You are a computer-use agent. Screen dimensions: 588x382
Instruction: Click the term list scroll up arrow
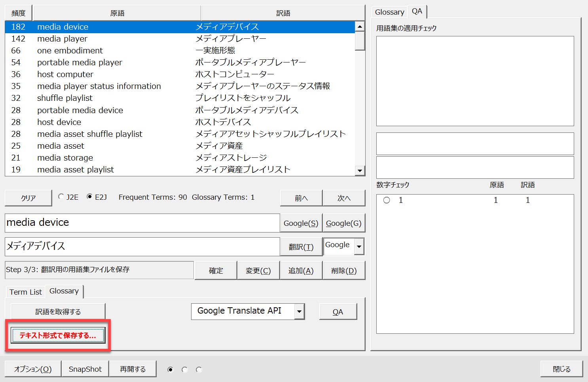pyautogui.click(x=360, y=26)
